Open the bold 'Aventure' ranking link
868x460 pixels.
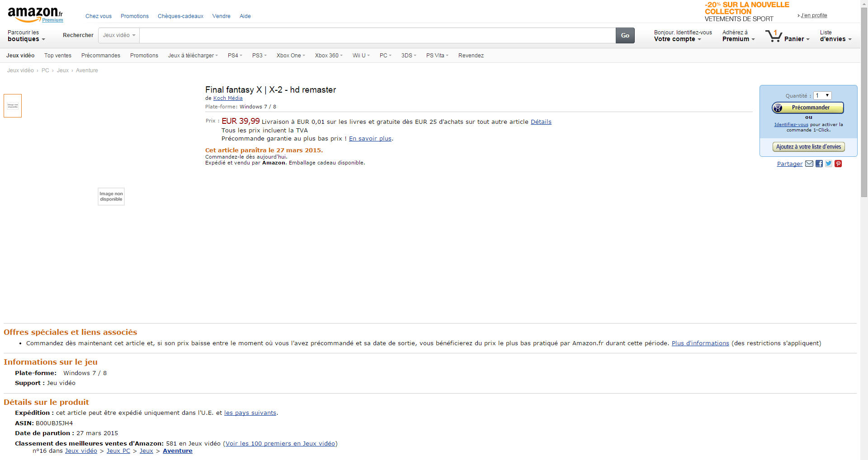(x=178, y=451)
